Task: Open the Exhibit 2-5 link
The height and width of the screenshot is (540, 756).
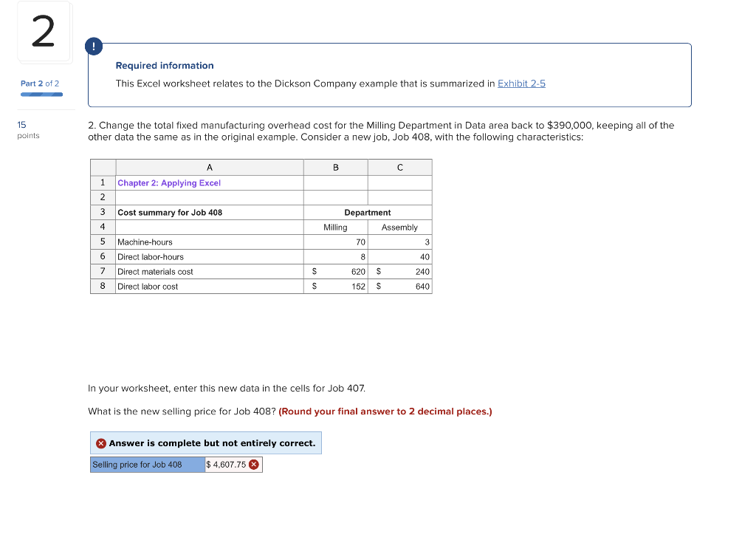Action: tap(521, 83)
